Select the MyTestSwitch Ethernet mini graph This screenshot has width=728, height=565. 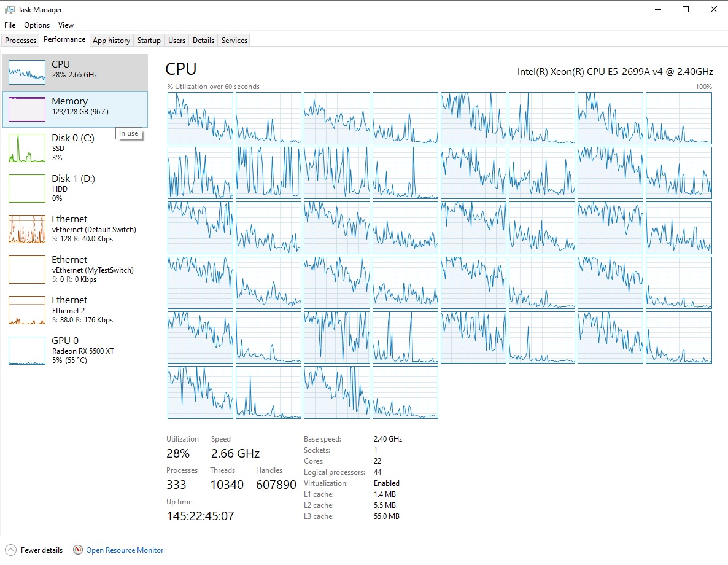point(27,269)
